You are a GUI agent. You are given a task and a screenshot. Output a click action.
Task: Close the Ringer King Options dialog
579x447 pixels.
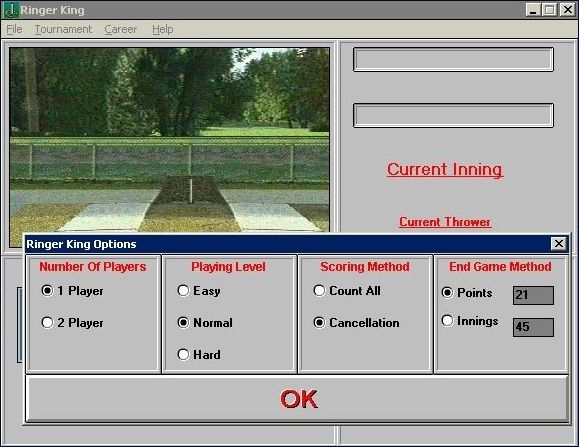click(559, 244)
